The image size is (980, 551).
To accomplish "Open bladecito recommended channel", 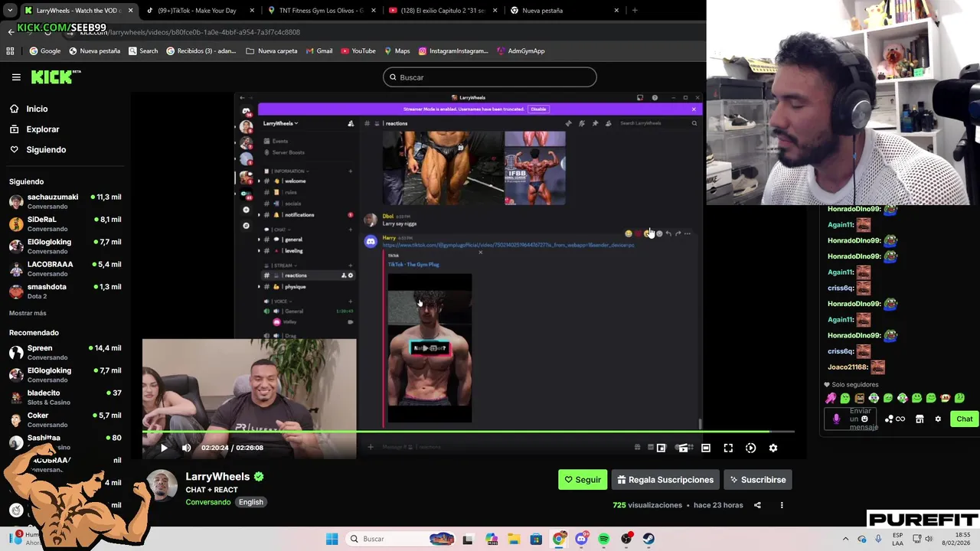I will [x=65, y=397].
